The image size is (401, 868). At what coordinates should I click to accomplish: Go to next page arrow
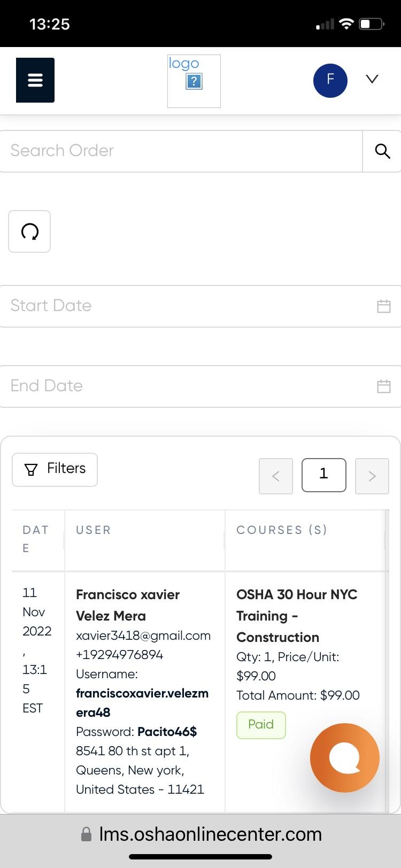(372, 476)
